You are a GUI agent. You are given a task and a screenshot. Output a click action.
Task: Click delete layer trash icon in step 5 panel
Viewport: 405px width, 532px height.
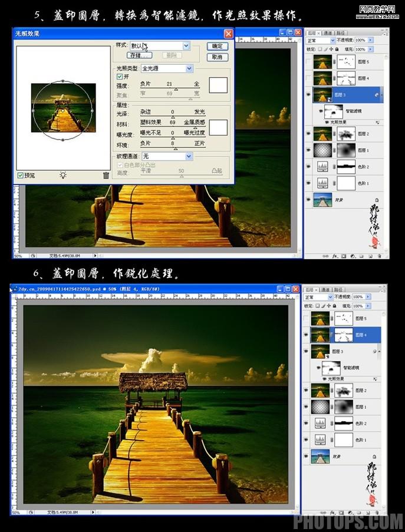[x=379, y=256]
